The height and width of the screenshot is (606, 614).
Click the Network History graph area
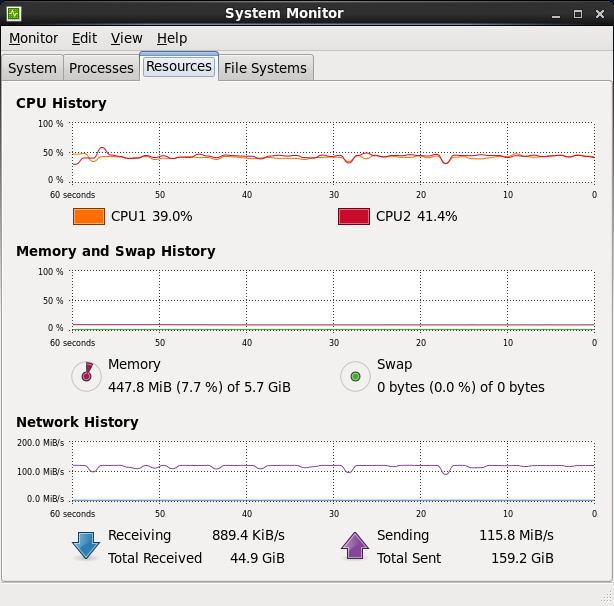pos(333,471)
